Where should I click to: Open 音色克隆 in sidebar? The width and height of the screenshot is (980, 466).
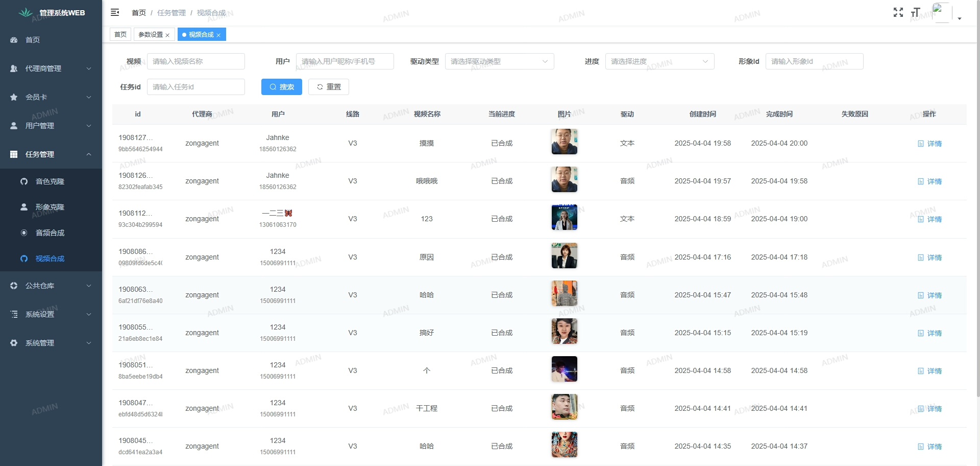coord(50,181)
